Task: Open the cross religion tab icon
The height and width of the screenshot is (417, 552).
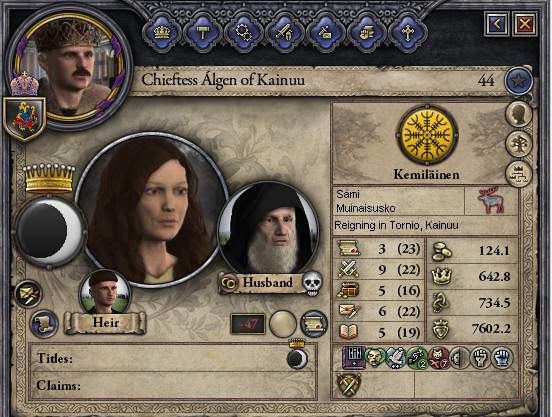Action: (x=407, y=33)
